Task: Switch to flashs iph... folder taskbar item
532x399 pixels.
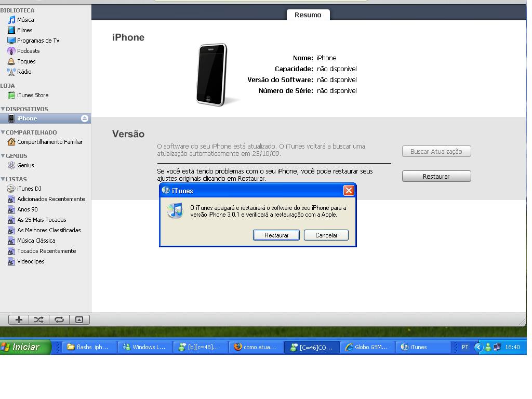Action: 89,347
